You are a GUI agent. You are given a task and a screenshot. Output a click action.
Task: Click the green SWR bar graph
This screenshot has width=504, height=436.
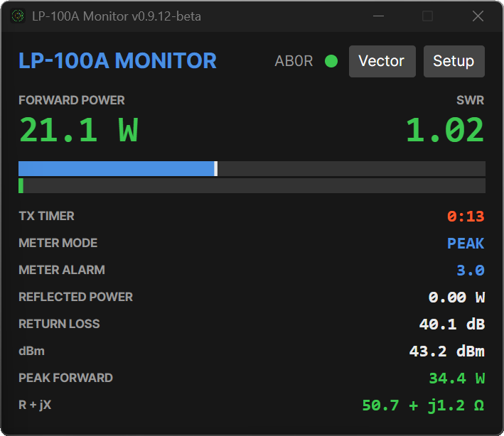click(x=21, y=185)
